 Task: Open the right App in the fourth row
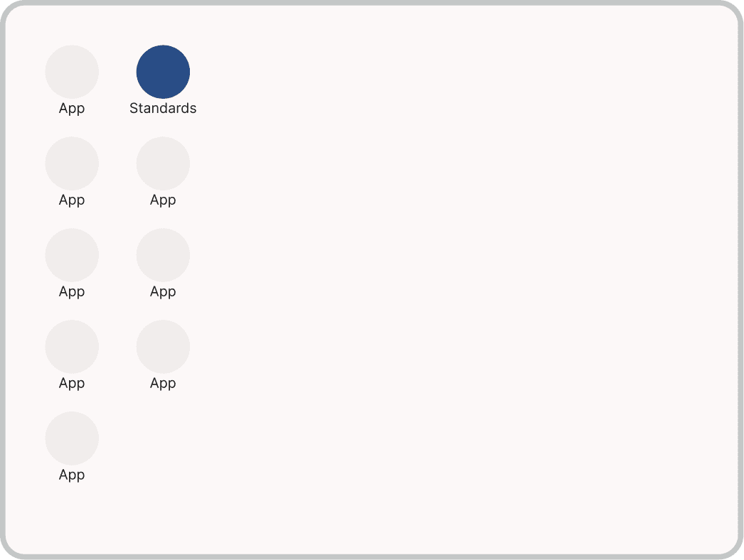(x=163, y=346)
